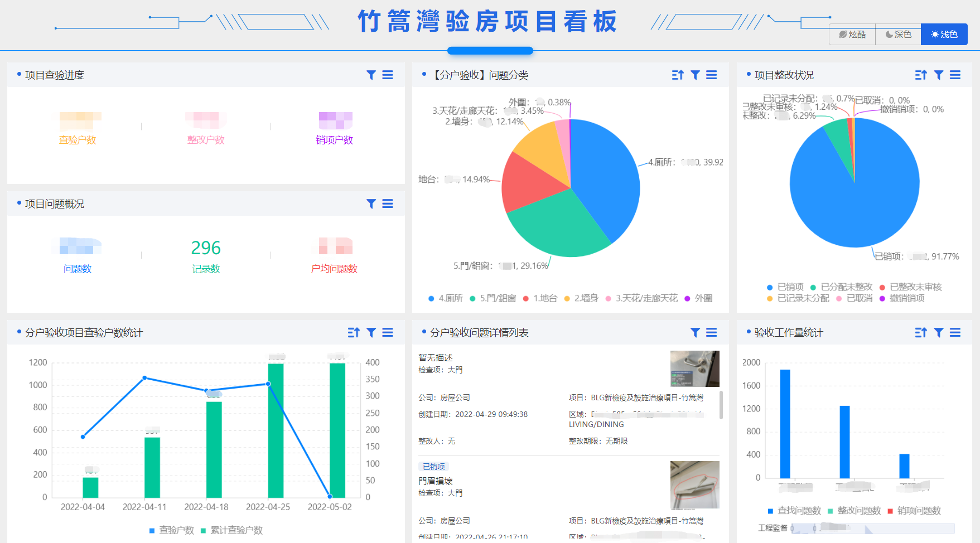Toggle 5.門/鋁窗 legend item
This screenshot has height=543, width=980.
pos(493,299)
